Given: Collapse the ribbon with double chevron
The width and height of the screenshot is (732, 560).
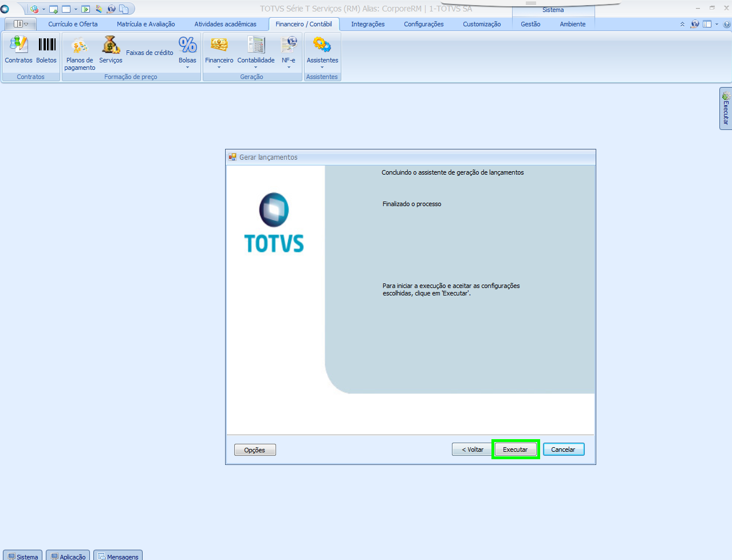Looking at the screenshot, I should (682, 24).
